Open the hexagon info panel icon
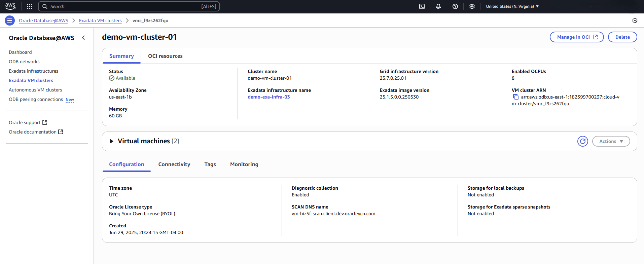 (635, 21)
